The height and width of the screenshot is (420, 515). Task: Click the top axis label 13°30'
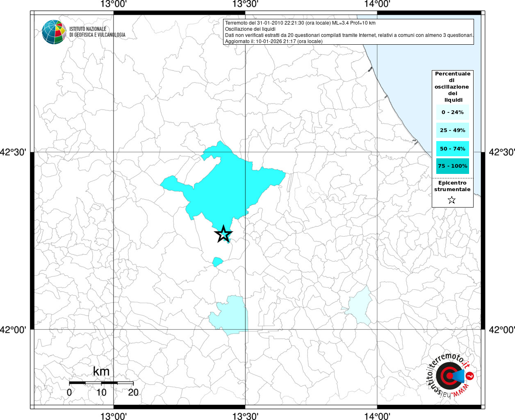pos(245,5)
